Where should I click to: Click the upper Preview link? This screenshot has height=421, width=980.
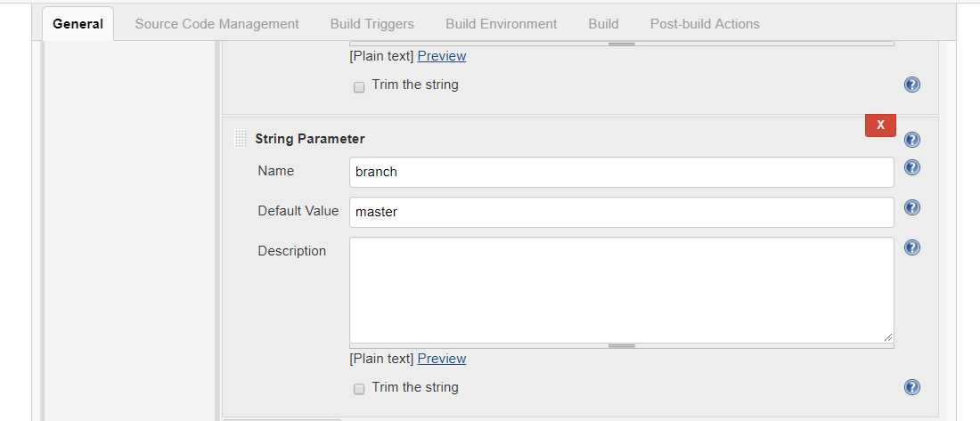click(442, 55)
